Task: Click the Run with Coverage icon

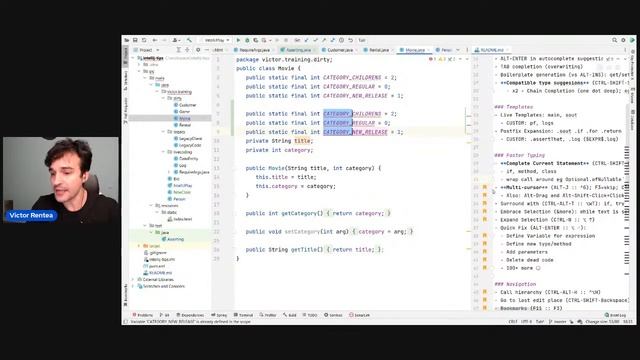Action: (x=256, y=40)
